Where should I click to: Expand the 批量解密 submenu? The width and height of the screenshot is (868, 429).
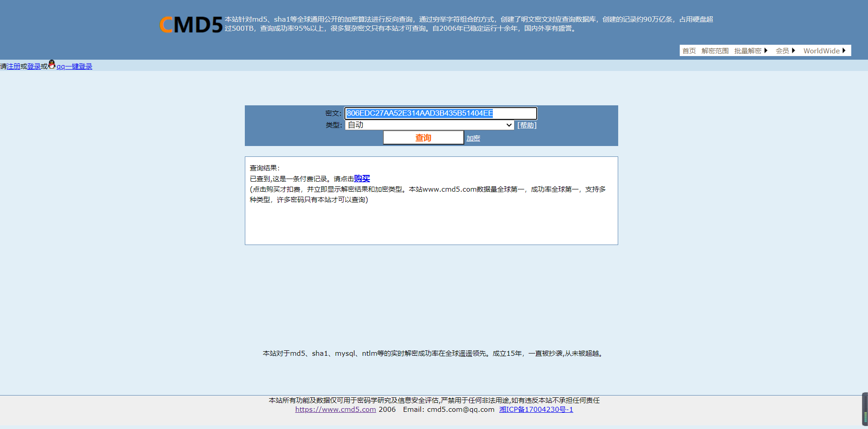point(749,51)
